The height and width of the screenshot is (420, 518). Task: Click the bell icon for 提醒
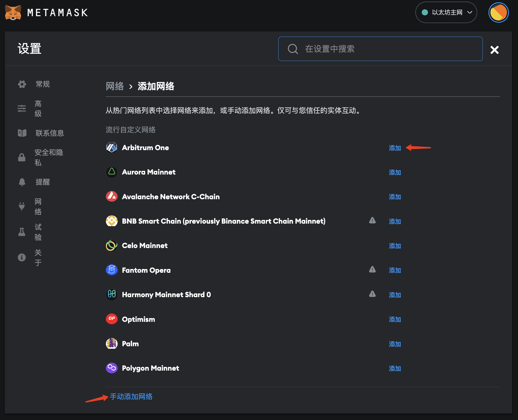pos(22,182)
